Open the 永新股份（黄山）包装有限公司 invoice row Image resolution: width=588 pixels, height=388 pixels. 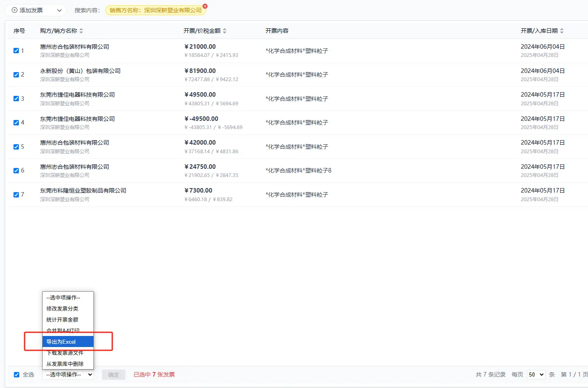coord(80,71)
